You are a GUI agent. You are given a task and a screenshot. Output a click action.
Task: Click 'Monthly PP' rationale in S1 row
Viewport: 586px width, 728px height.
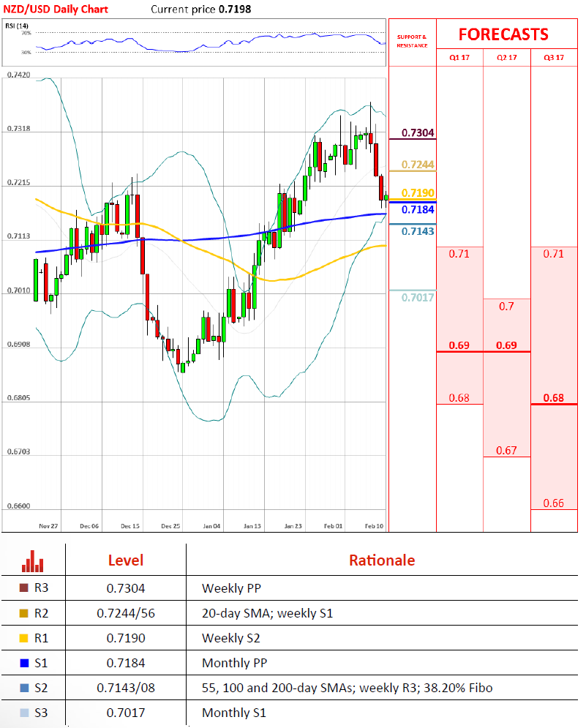[x=235, y=663]
